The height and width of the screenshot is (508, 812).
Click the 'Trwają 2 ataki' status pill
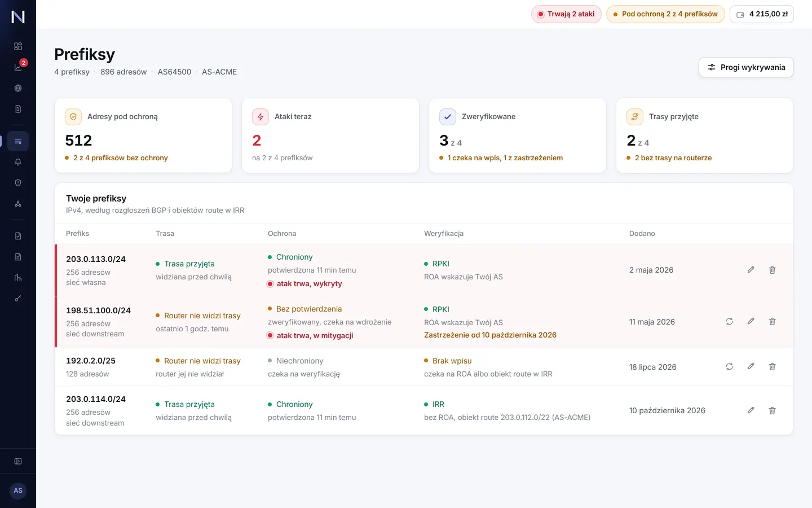click(566, 14)
